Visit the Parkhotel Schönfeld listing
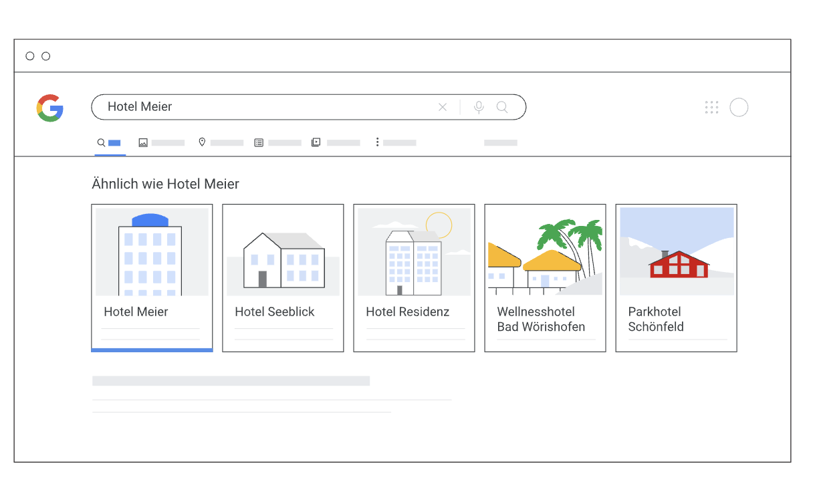The width and height of the screenshot is (813, 504). pos(676,277)
